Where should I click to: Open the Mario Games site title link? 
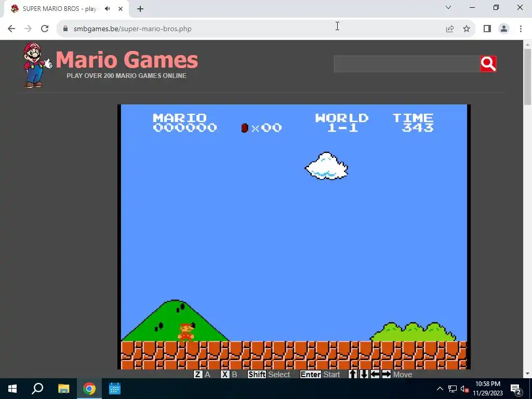click(x=127, y=60)
